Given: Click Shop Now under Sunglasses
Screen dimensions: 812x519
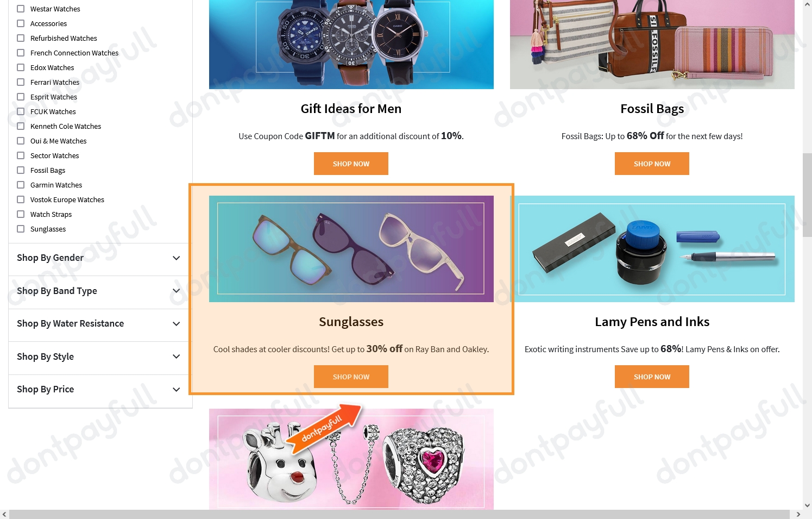Looking at the screenshot, I should tap(351, 377).
